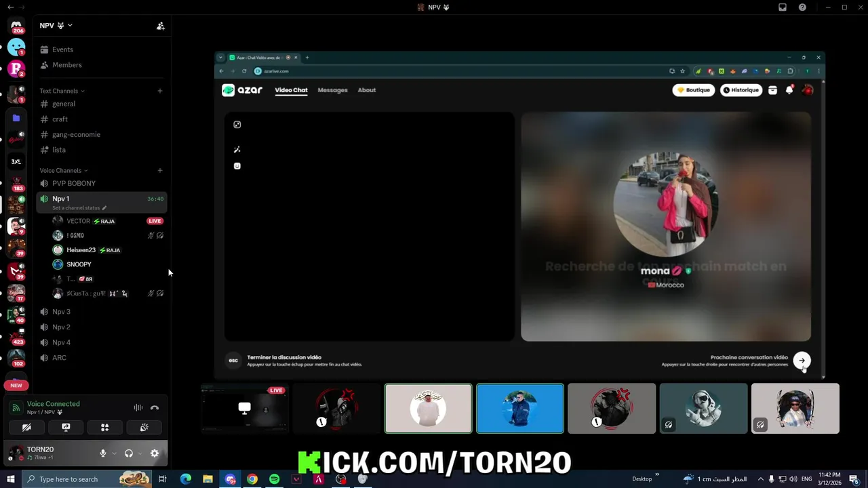Open Azar effects magic wand icon

(237, 150)
